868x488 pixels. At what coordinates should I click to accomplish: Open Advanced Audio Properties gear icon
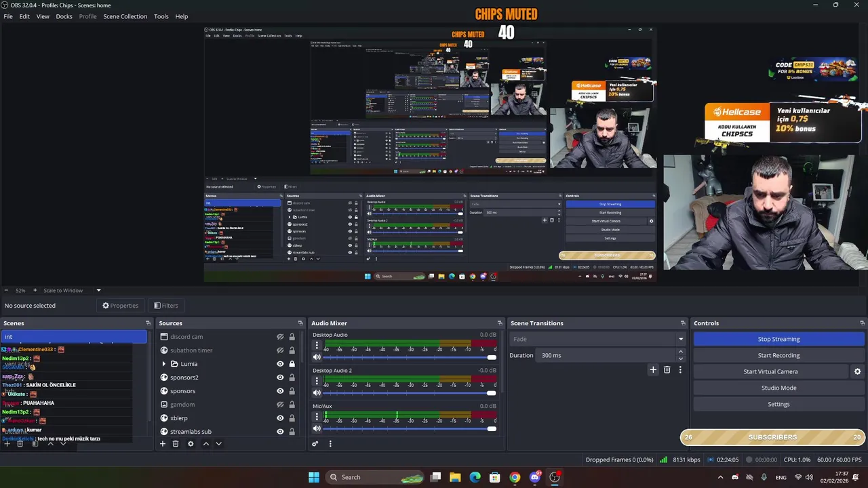[x=315, y=444]
